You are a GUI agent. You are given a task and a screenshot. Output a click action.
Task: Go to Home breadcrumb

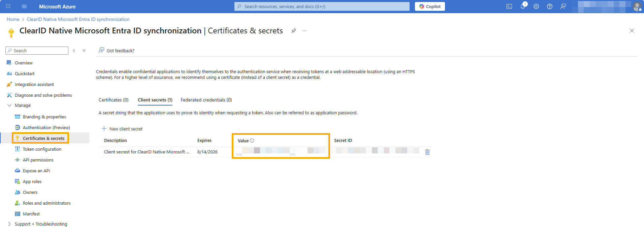pos(13,19)
